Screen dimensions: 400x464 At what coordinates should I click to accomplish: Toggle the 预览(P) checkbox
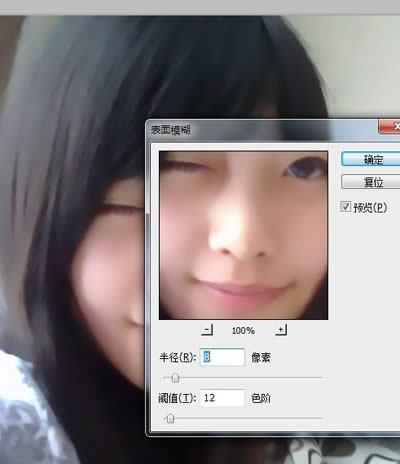click(345, 206)
